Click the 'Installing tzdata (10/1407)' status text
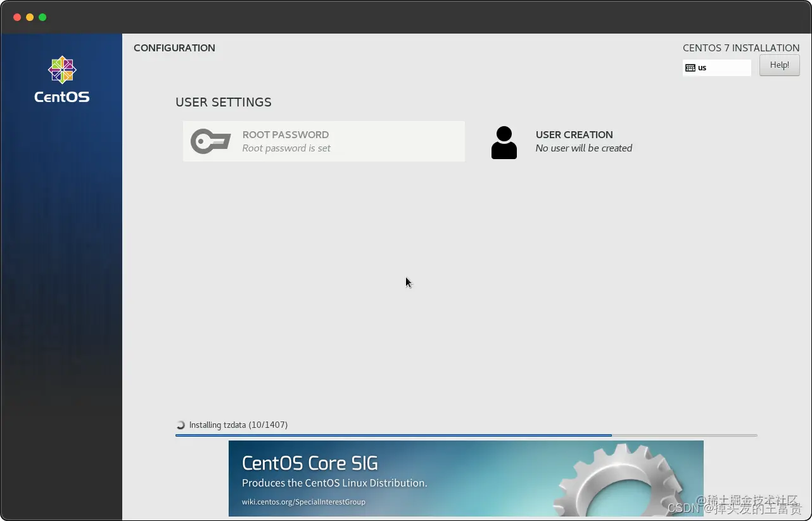 pos(238,425)
